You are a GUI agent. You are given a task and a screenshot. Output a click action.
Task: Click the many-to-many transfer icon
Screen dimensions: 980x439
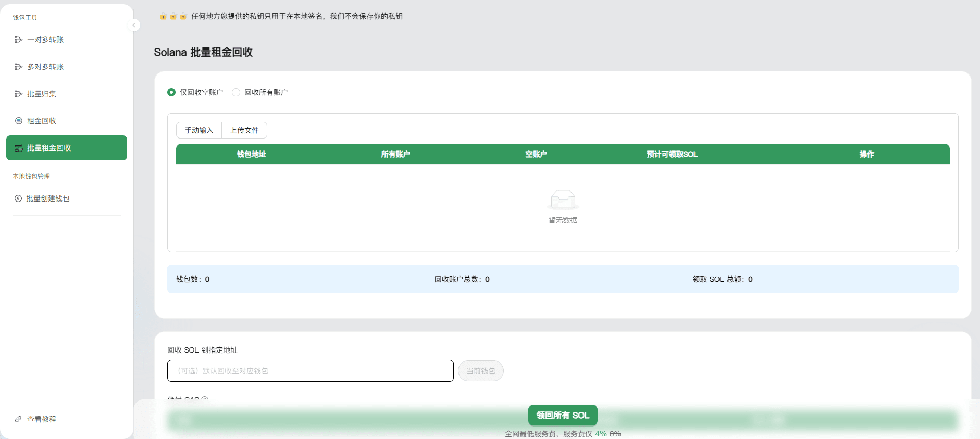click(x=18, y=67)
